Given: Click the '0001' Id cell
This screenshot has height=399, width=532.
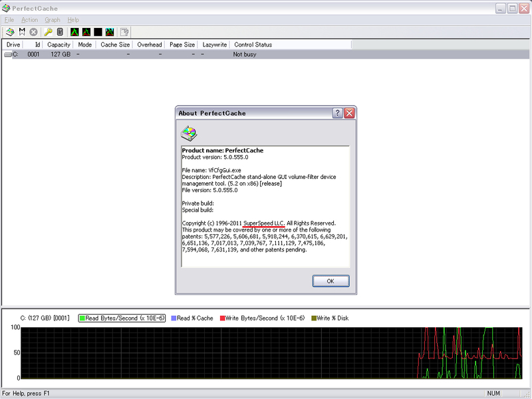Looking at the screenshot, I should click(x=33, y=55).
